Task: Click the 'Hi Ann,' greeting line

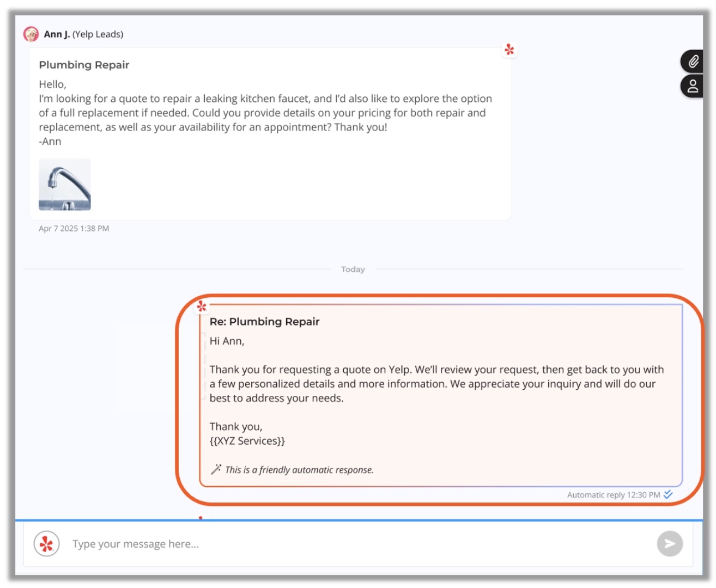Action: click(x=227, y=341)
